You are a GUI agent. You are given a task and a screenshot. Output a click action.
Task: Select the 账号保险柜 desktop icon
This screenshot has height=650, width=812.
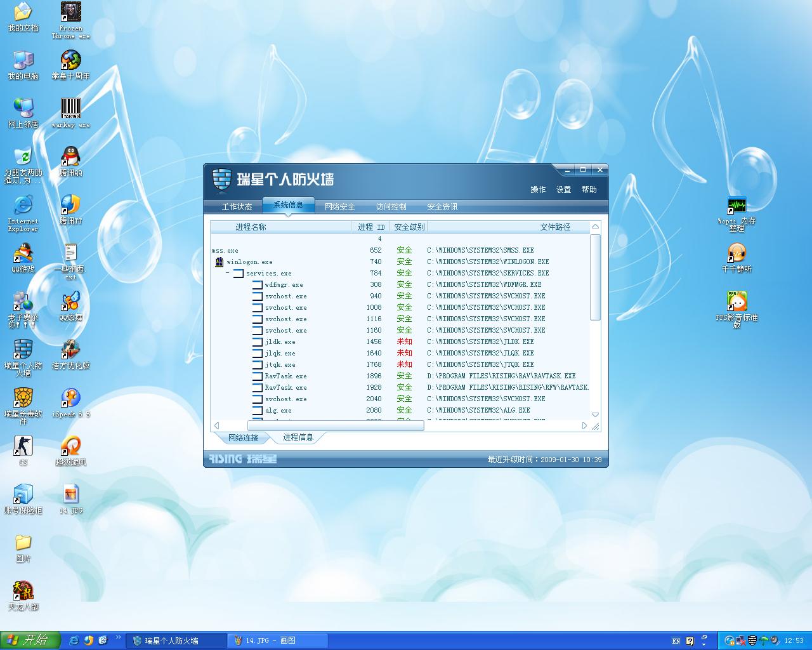pyautogui.click(x=23, y=500)
